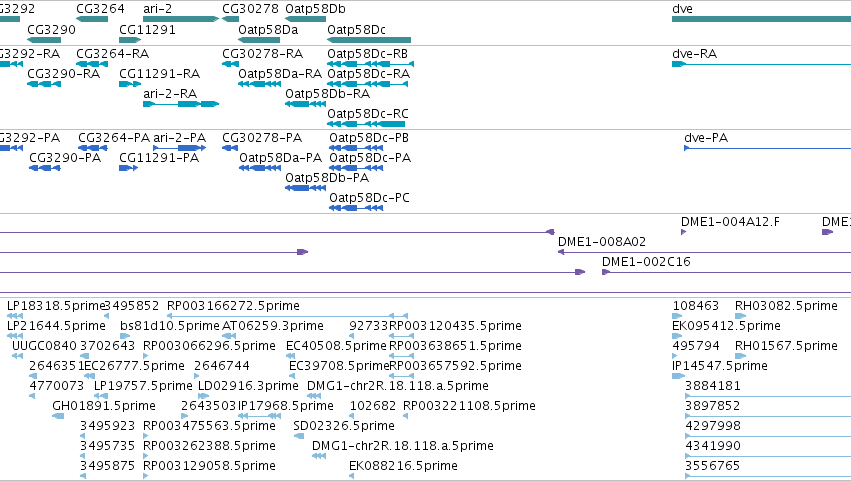
Task: Click transcript "CG3264-RA"
Action: (112, 54)
